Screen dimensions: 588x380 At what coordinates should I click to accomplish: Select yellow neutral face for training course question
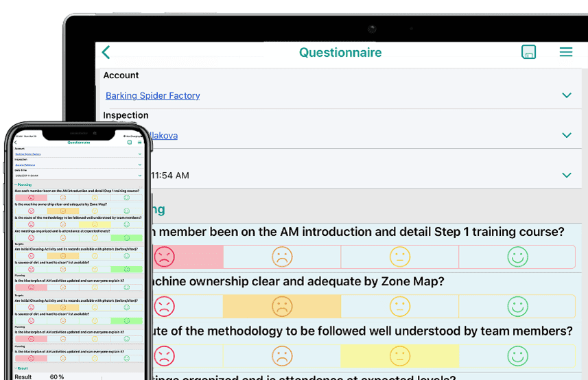tap(399, 257)
